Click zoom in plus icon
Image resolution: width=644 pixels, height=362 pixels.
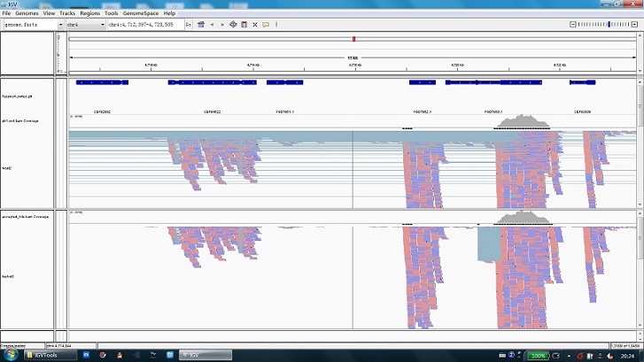(x=634, y=25)
